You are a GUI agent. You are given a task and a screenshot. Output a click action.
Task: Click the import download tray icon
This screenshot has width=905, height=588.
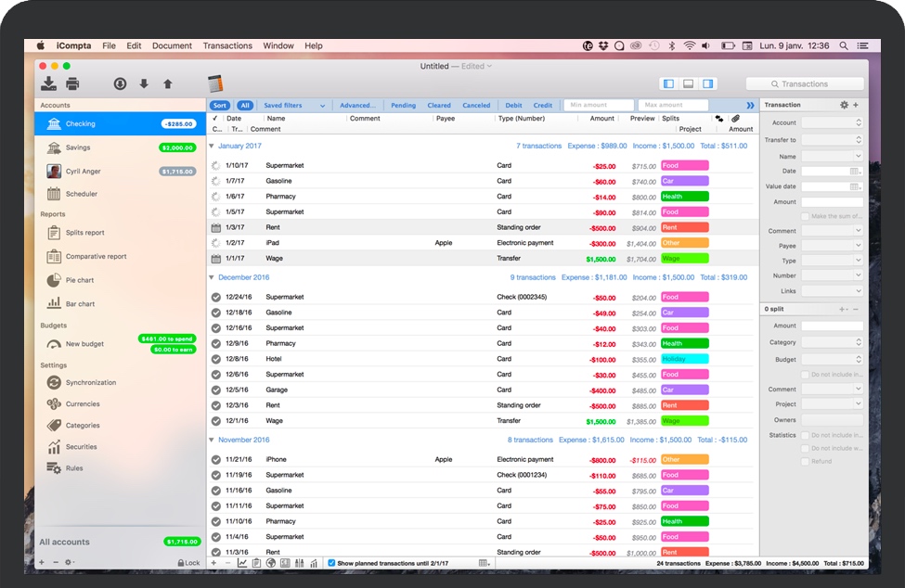[49, 84]
